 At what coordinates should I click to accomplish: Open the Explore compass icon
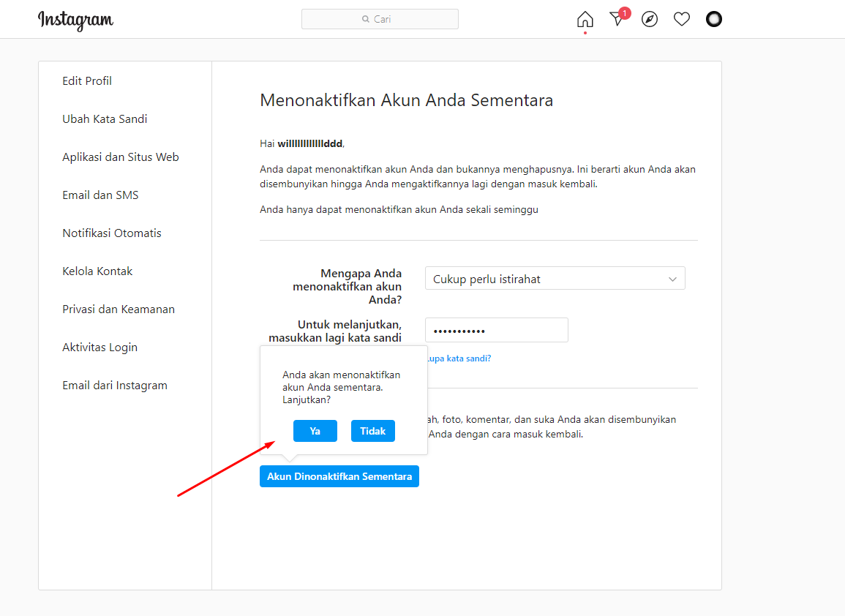coord(650,20)
